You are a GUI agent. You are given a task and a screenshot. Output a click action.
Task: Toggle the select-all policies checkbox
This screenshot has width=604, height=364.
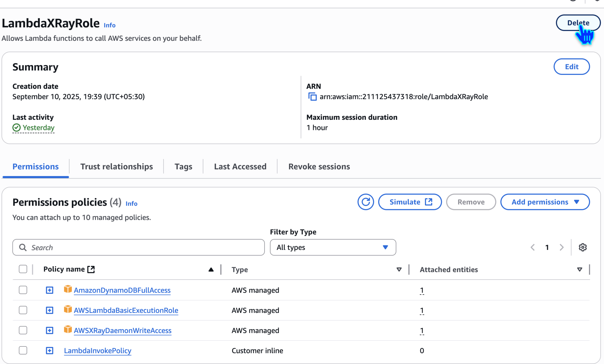pyautogui.click(x=23, y=269)
